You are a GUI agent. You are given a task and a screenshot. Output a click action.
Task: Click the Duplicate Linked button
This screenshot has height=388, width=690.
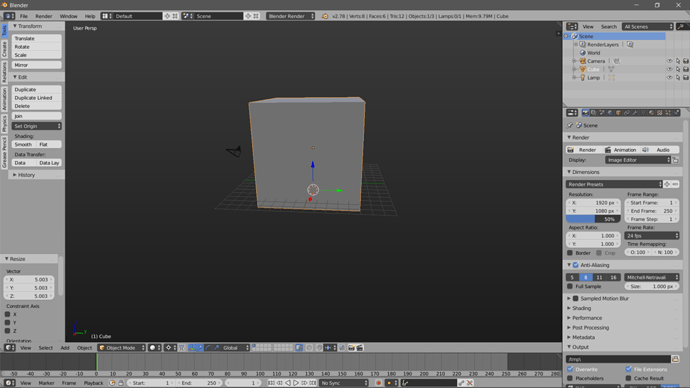click(x=37, y=98)
